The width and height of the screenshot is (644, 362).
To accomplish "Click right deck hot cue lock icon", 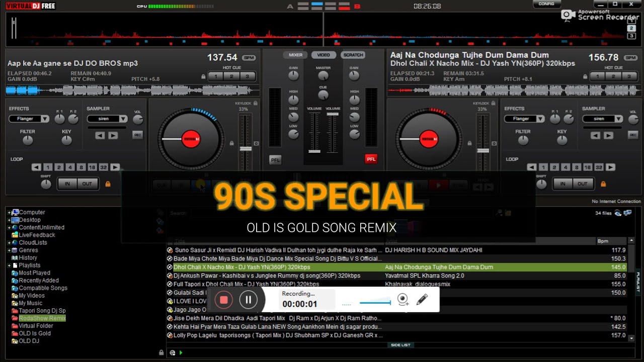I will click(x=585, y=77).
